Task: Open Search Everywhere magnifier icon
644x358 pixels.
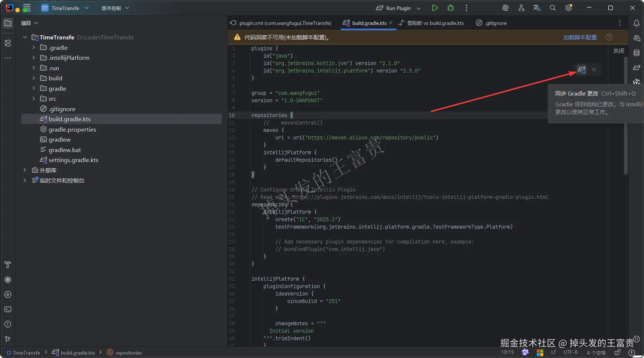Action: 553,8
